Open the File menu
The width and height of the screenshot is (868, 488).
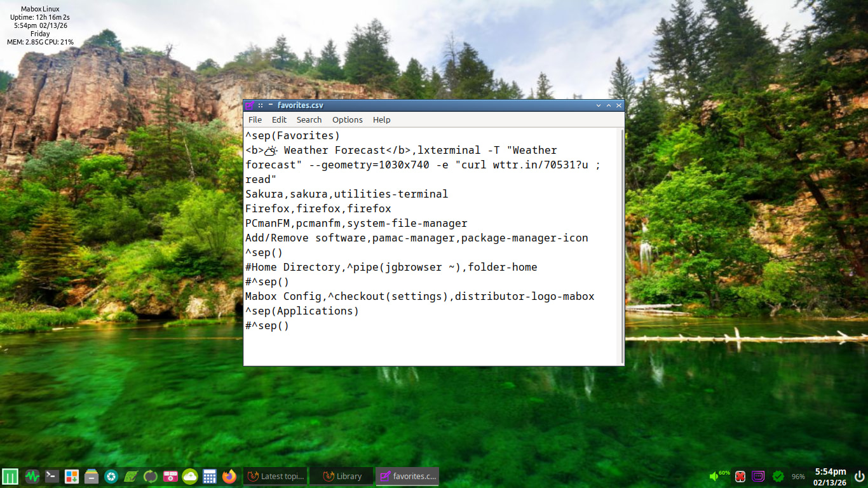[x=255, y=119]
